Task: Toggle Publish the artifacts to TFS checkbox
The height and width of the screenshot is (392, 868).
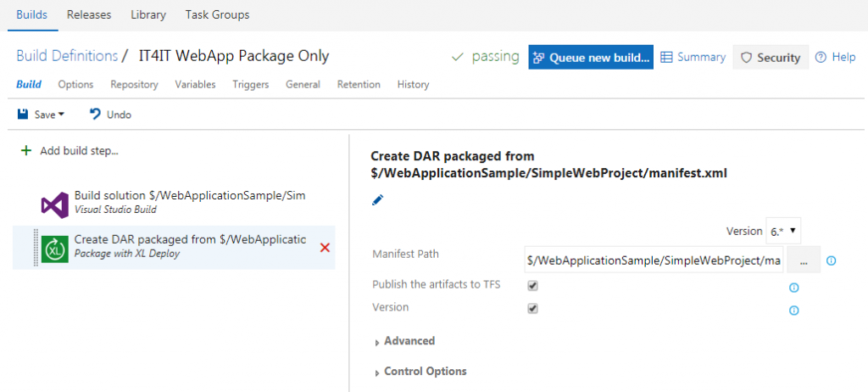Action: click(532, 286)
